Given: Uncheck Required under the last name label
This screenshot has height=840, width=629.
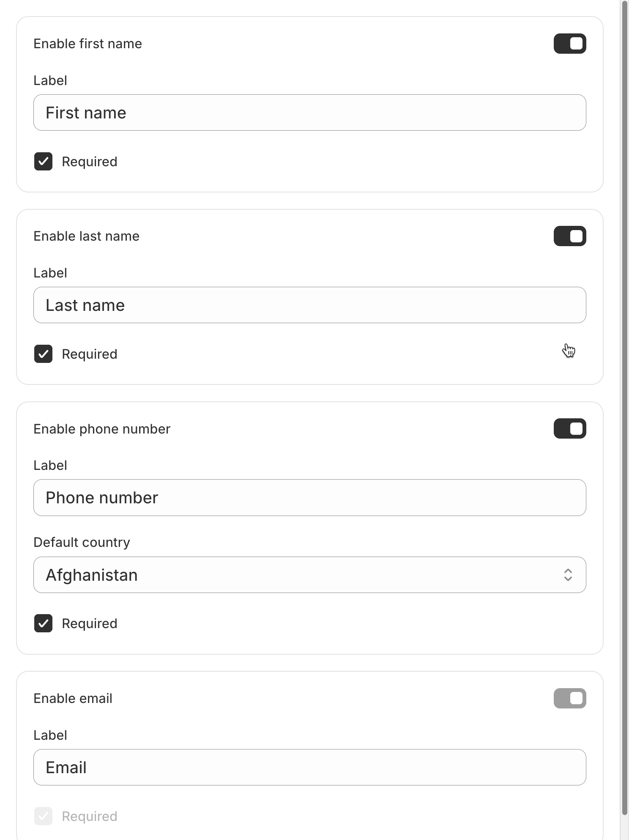Looking at the screenshot, I should click(43, 354).
